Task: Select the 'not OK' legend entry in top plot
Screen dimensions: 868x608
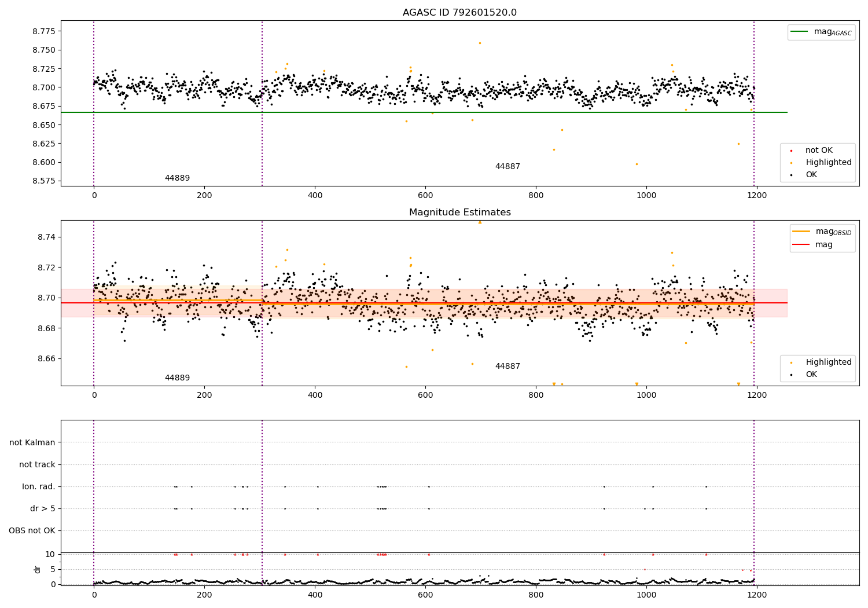Action: click(x=818, y=150)
